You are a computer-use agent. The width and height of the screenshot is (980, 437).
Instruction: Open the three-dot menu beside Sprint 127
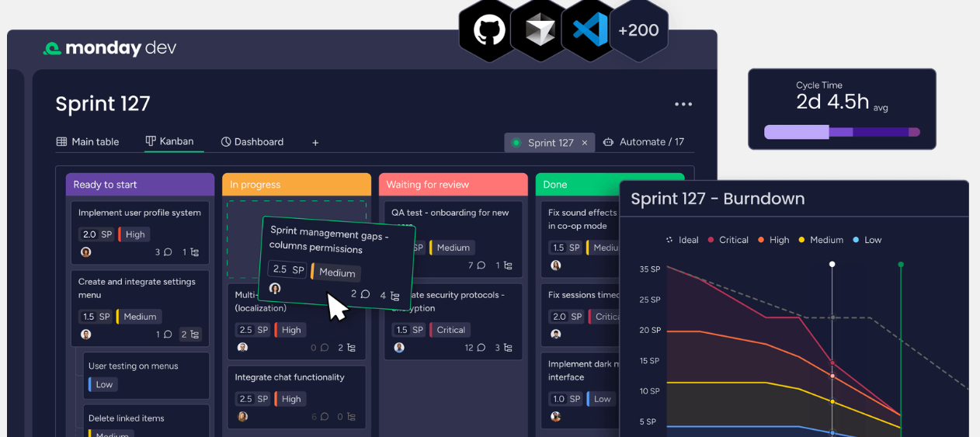683,104
